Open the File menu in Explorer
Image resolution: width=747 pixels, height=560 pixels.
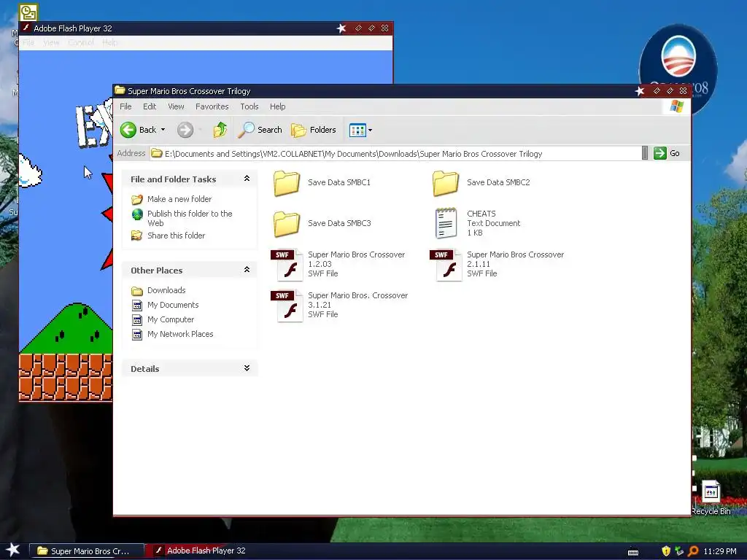tap(125, 106)
